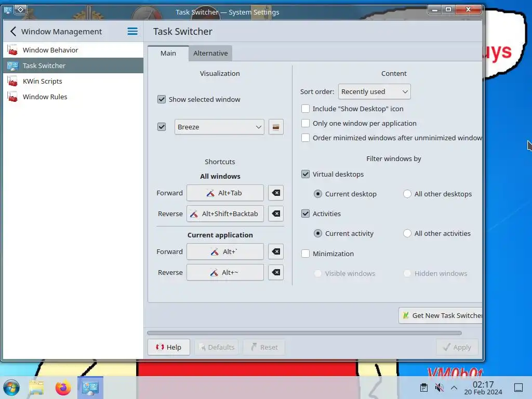Click the Window Rules icon in sidebar
This screenshot has height=399, width=532.
pyautogui.click(x=12, y=97)
